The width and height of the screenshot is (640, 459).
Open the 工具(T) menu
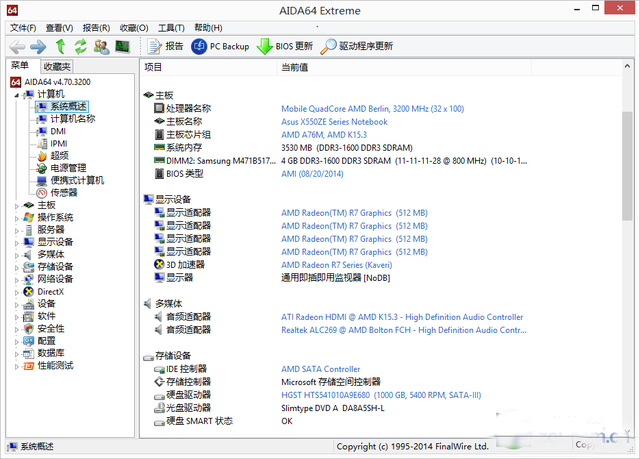pos(171,28)
